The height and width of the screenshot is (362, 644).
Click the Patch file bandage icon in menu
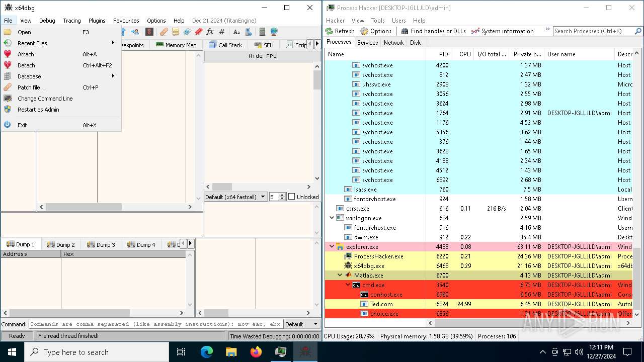8,87
